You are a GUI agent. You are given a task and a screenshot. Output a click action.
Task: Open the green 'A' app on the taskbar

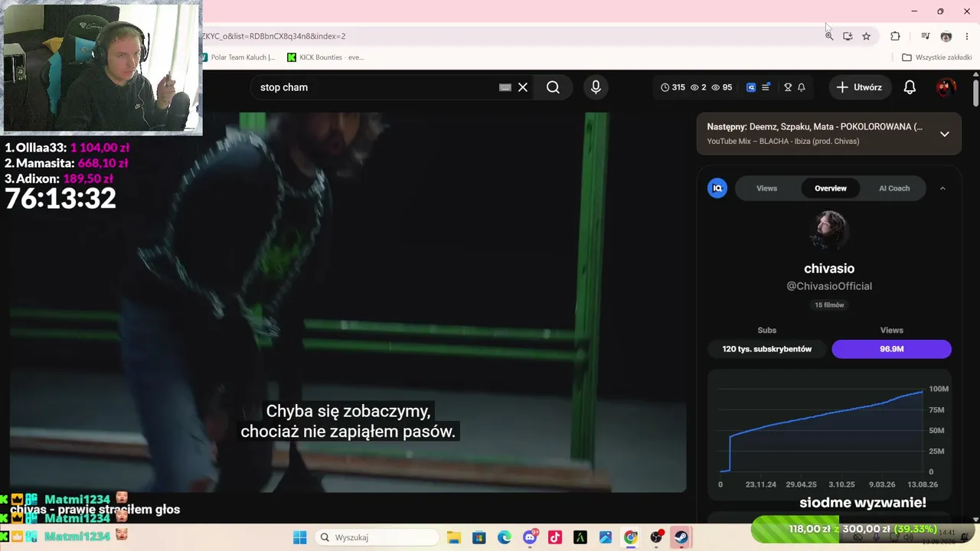click(x=580, y=537)
